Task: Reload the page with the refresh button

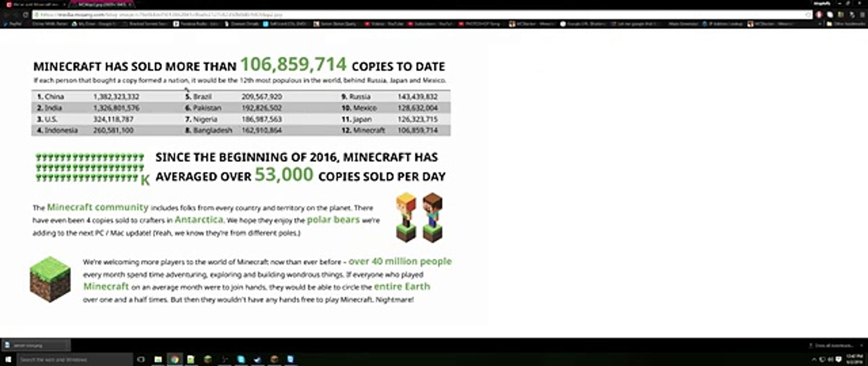Action: click(x=26, y=15)
